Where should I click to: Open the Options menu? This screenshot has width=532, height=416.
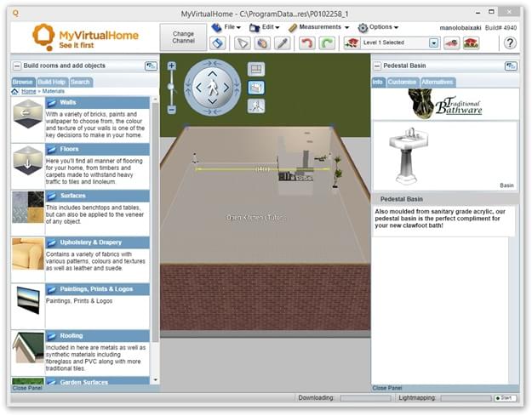click(378, 27)
